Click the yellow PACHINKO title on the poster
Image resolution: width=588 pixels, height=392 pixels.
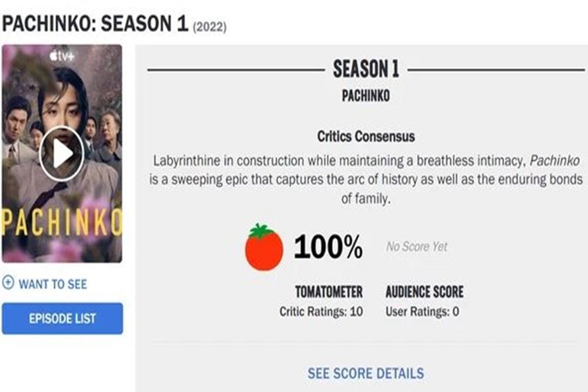62,222
